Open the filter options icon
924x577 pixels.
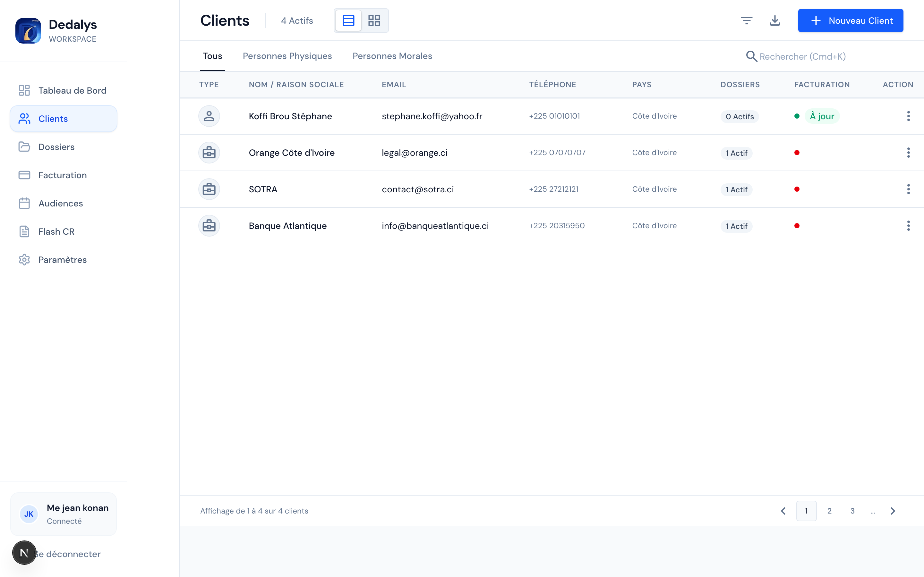point(747,20)
